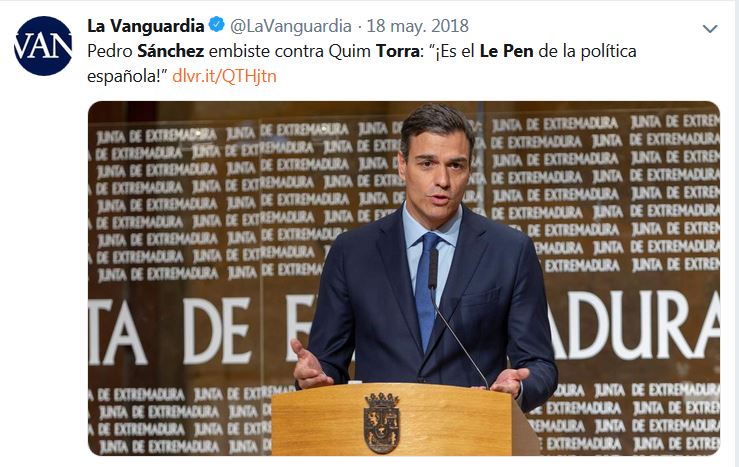Expand the tweet options chevron
Image resolution: width=739 pixels, height=467 pixels.
coord(710,29)
